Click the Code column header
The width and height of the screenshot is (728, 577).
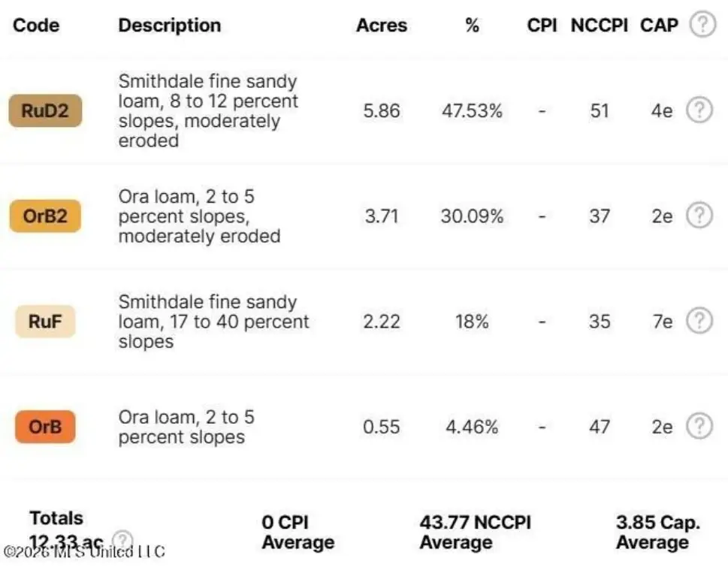36,25
